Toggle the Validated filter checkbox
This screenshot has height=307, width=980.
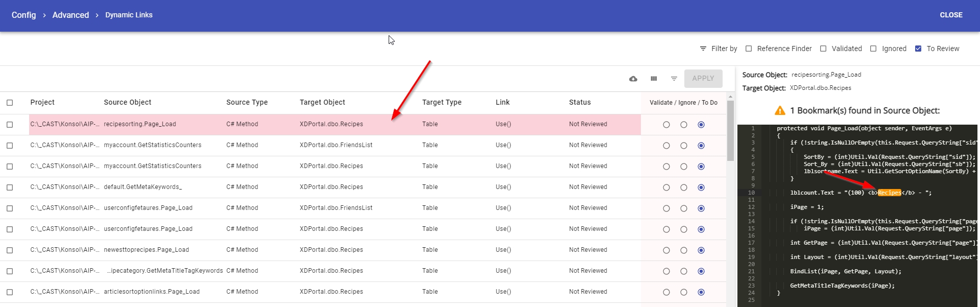[x=823, y=49]
